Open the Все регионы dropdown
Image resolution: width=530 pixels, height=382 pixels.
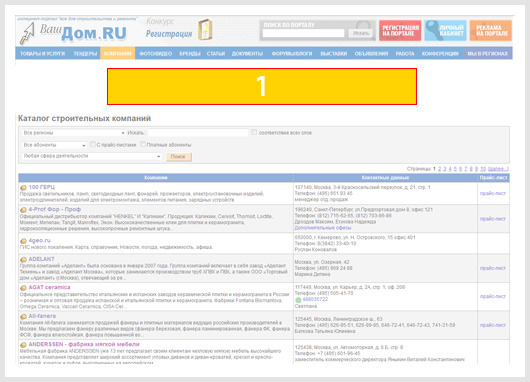point(74,133)
